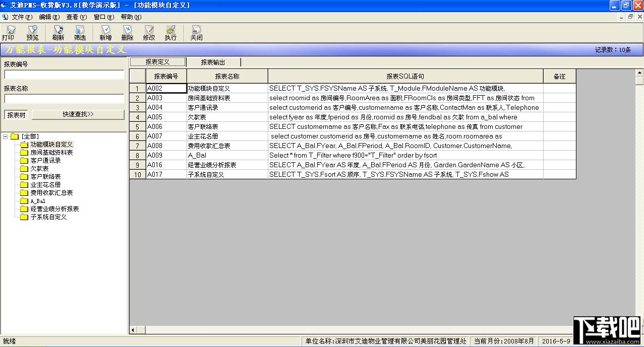Select folder icon of 房间基础资料表
Screen dimensions: 644x347
[x=24, y=153]
